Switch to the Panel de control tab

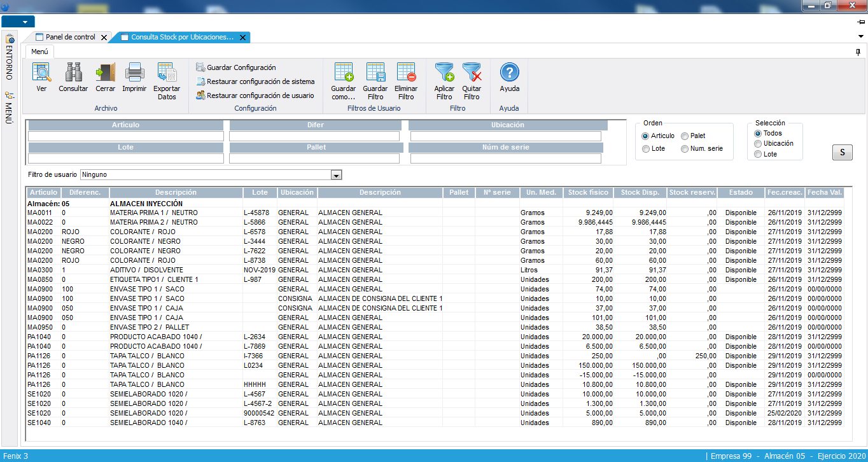pyautogui.click(x=70, y=38)
